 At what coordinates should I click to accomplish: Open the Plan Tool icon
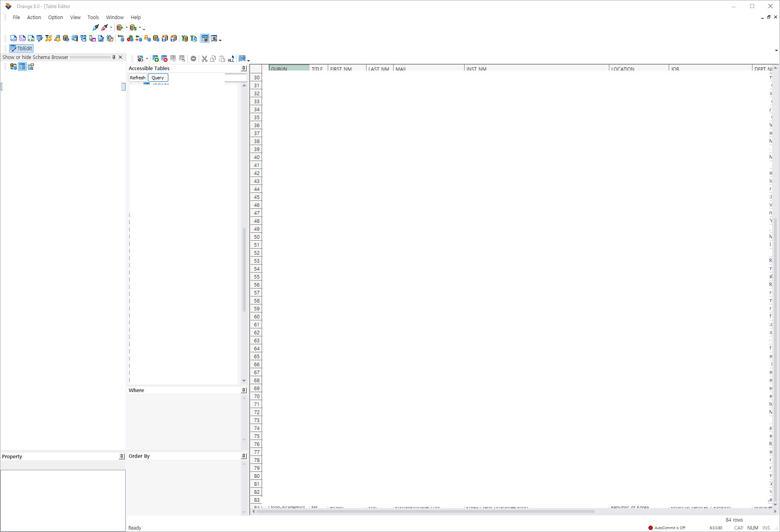(31, 38)
